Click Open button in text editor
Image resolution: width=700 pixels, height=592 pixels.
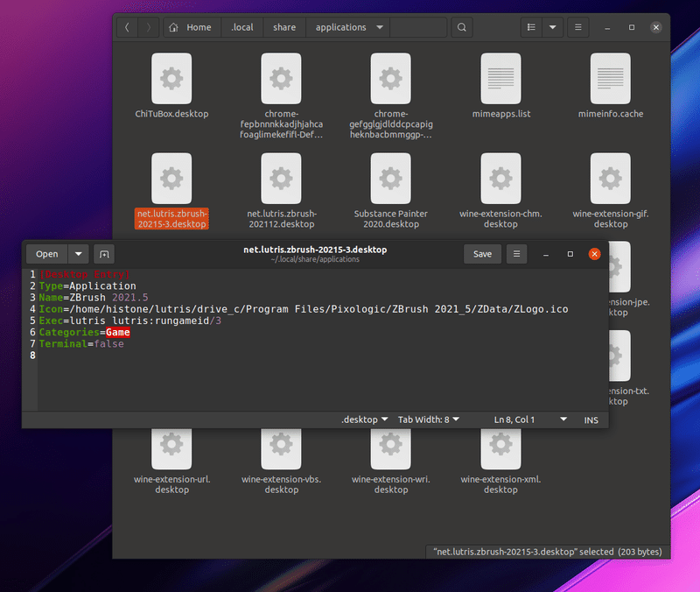coord(47,254)
